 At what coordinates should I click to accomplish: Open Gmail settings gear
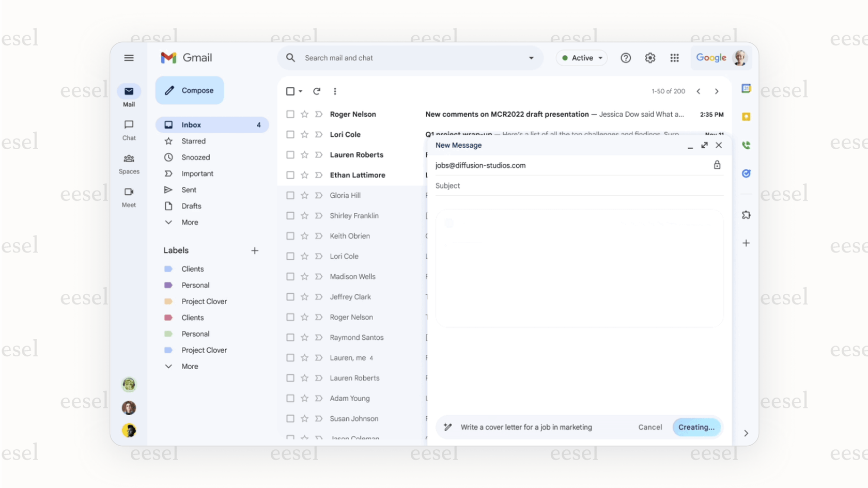click(650, 58)
